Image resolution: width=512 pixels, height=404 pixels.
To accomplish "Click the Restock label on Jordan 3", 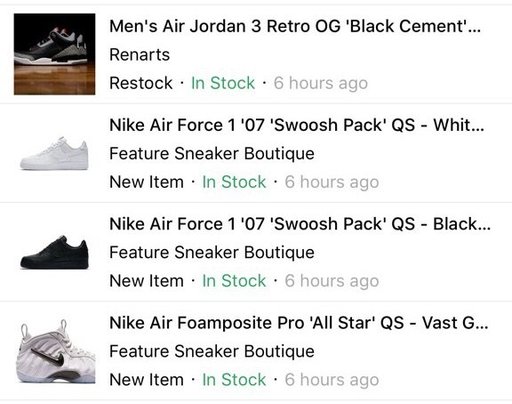I will (141, 83).
